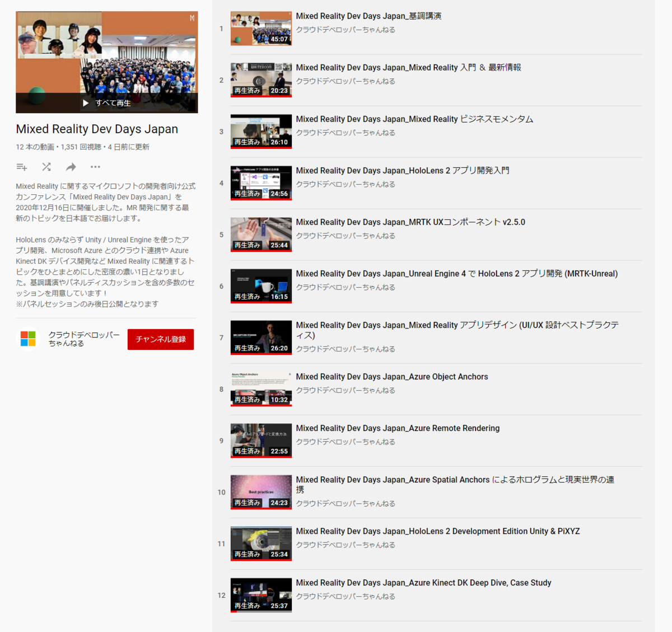Open Mixed Reality アプリデザイン video title
This screenshot has width=672, height=632.
(x=457, y=330)
